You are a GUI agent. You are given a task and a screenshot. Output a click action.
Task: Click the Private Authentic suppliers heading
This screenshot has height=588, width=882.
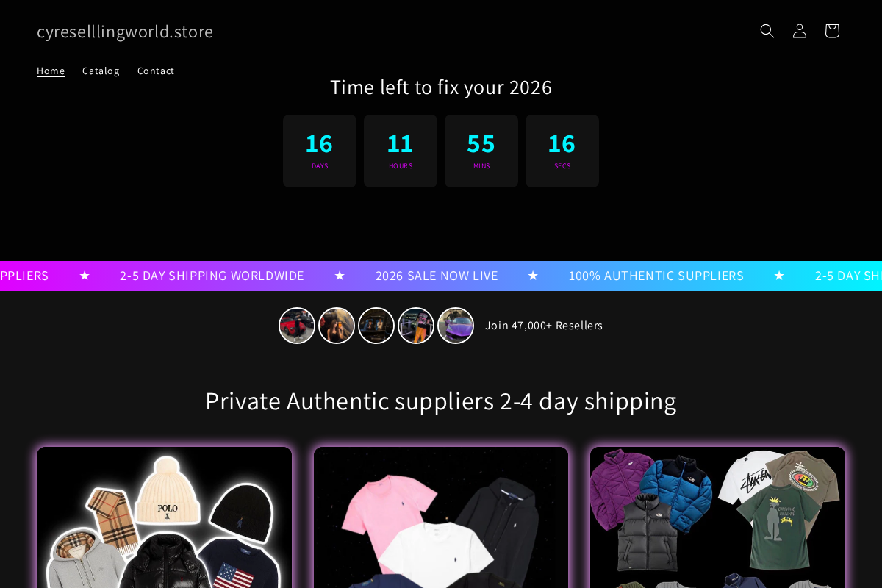440,401
